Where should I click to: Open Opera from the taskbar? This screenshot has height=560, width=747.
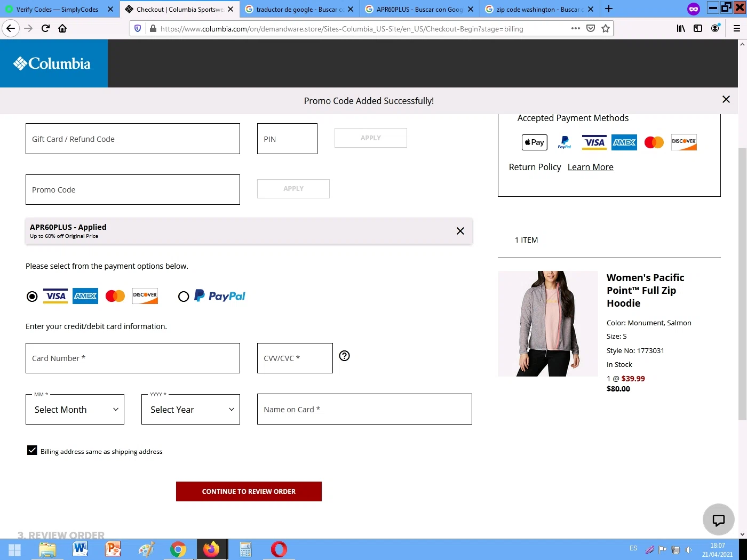[279, 549]
